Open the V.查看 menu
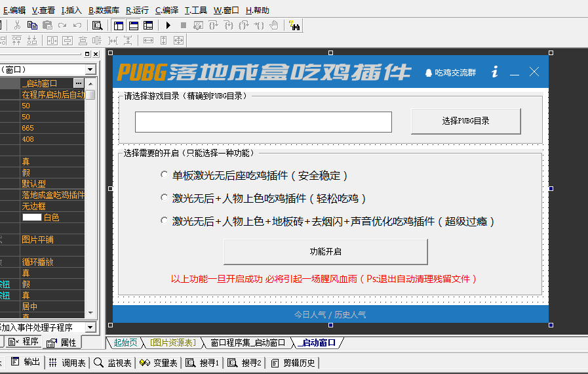Screen dimensions: 588x374 [43, 10]
